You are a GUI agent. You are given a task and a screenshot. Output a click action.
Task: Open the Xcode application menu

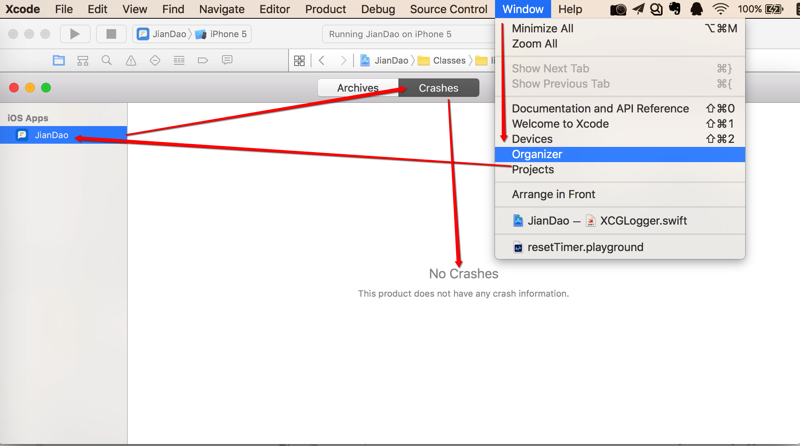click(x=23, y=9)
